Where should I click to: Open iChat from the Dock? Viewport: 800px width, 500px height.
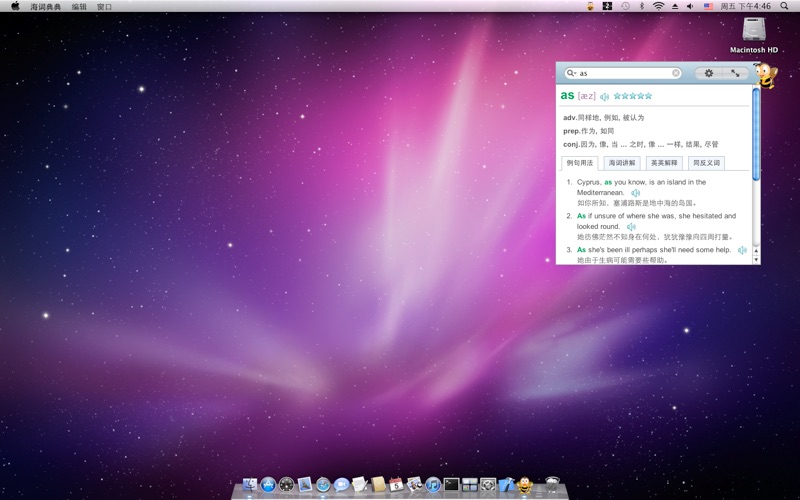(x=341, y=484)
